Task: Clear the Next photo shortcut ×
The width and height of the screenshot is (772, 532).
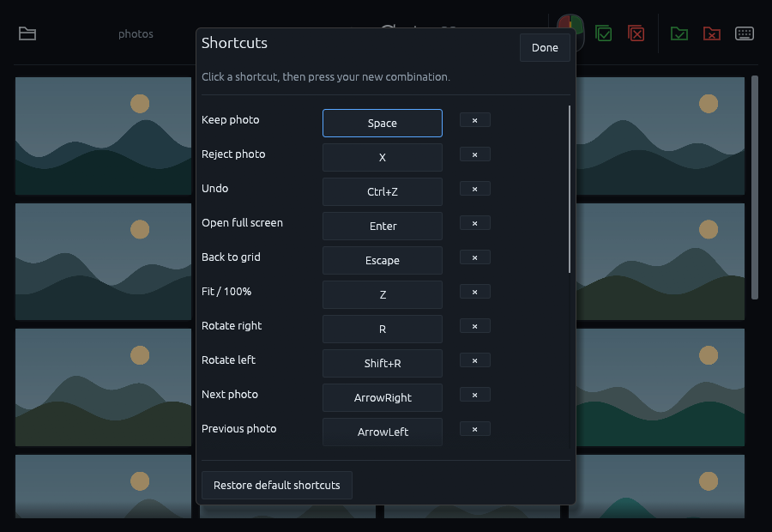Action: pyautogui.click(x=474, y=395)
